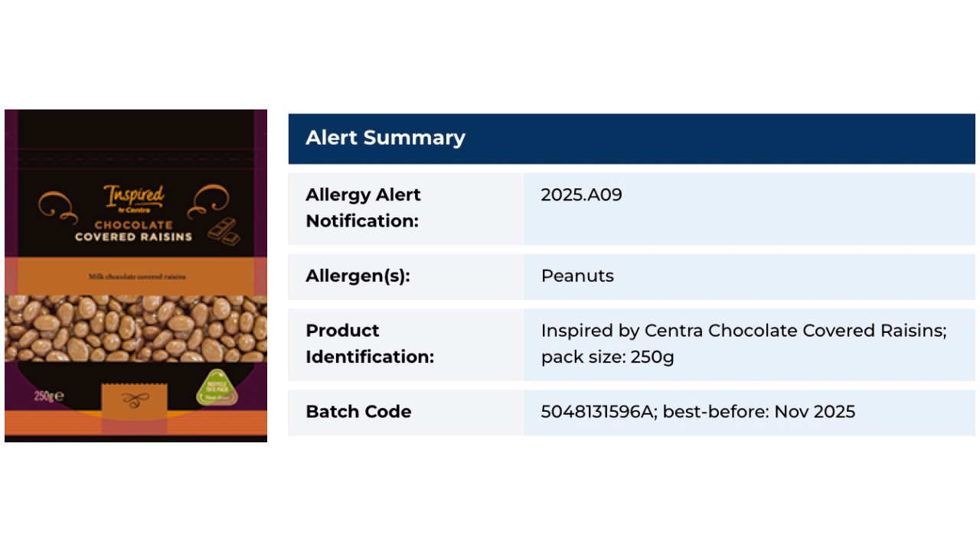Select the Product Identification label

pos(370,344)
